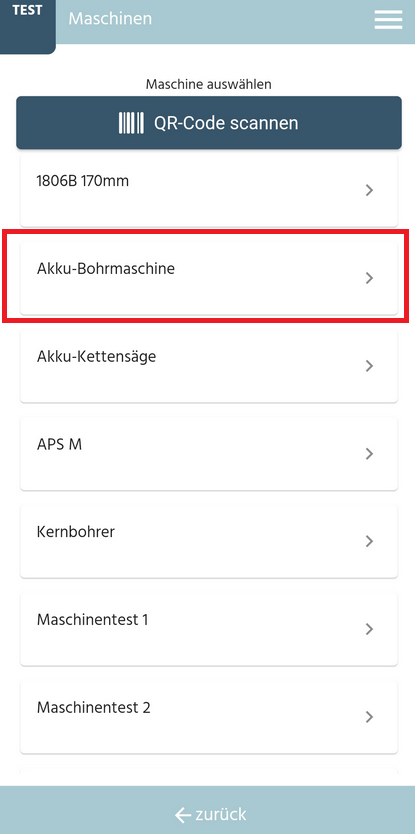Click the TEST badge in header
Image resolution: width=415 pixels, height=834 pixels.
[28, 12]
